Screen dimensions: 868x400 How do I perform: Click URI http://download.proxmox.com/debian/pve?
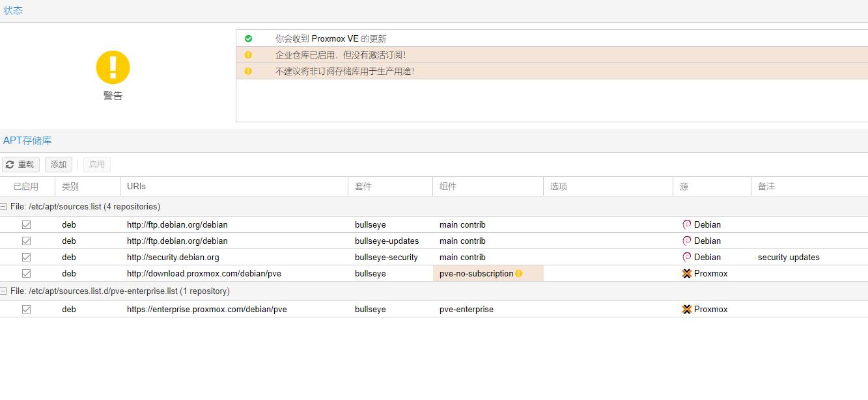tap(204, 274)
